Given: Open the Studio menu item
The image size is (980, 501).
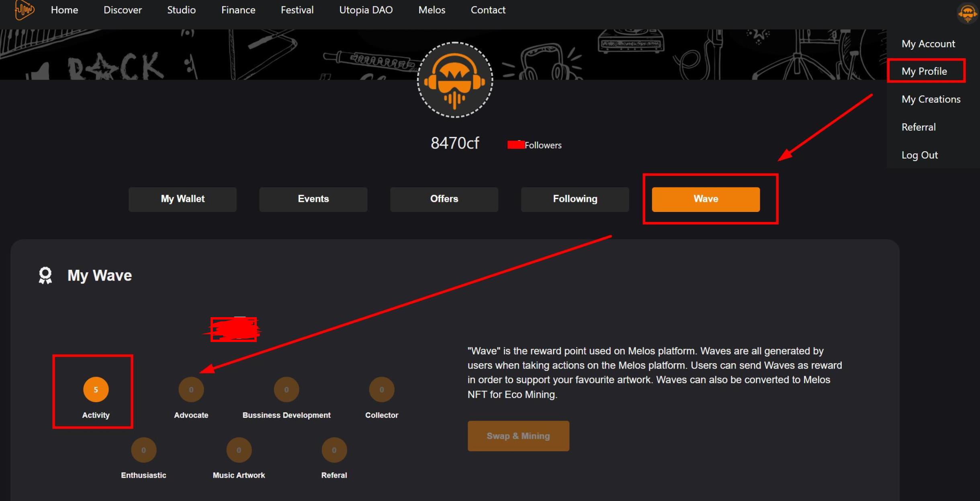Looking at the screenshot, I should [x=181, y=10].
